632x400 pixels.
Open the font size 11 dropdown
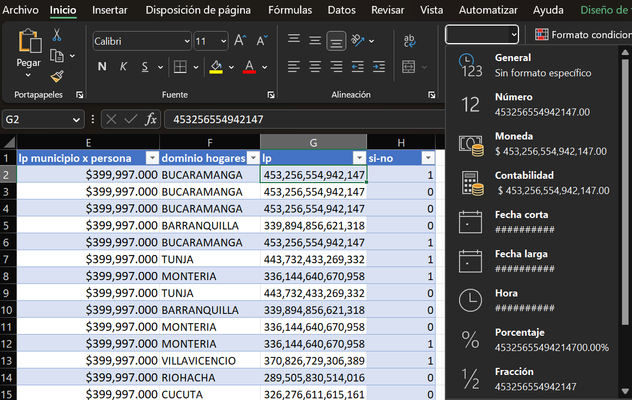(223, 41)
